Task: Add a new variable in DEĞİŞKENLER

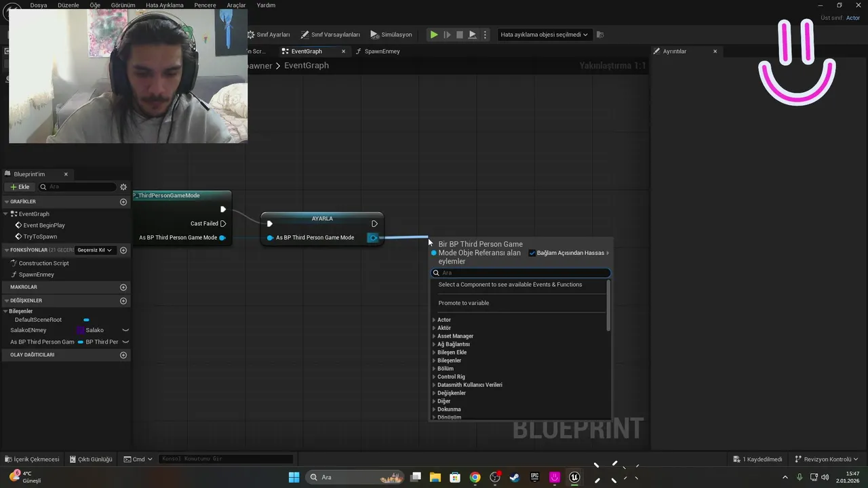Action: click(x=123, y=301)
